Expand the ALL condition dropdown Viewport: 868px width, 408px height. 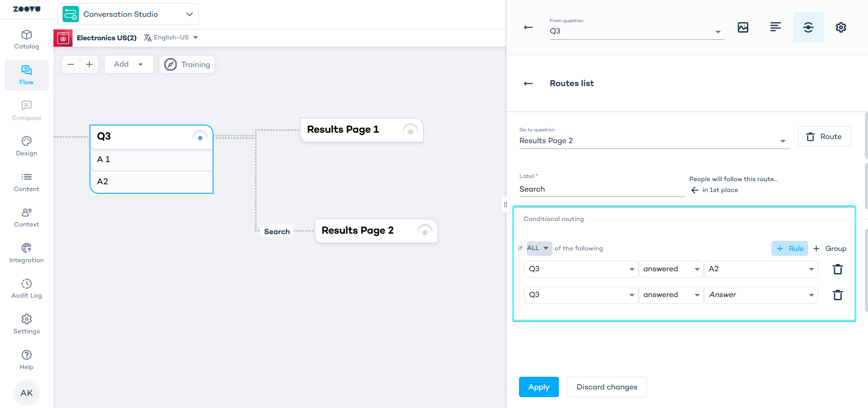(x=539, y=248)
